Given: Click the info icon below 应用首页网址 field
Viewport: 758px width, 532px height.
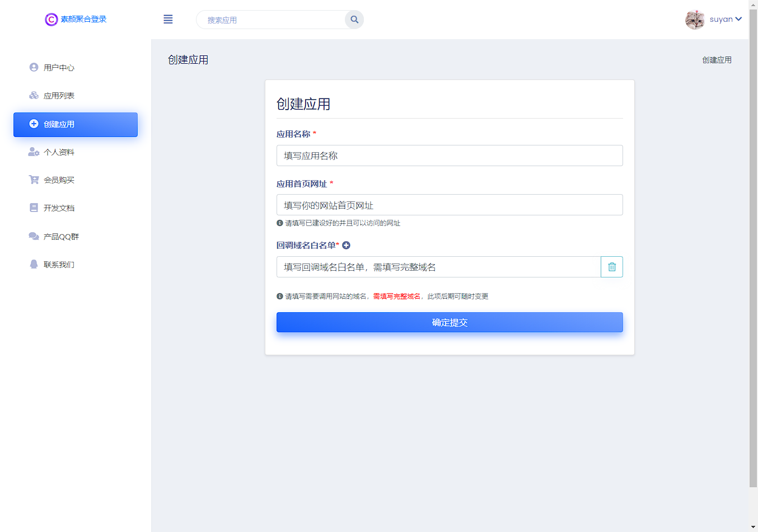Looking at the screenshot, I should pos(279,223).
